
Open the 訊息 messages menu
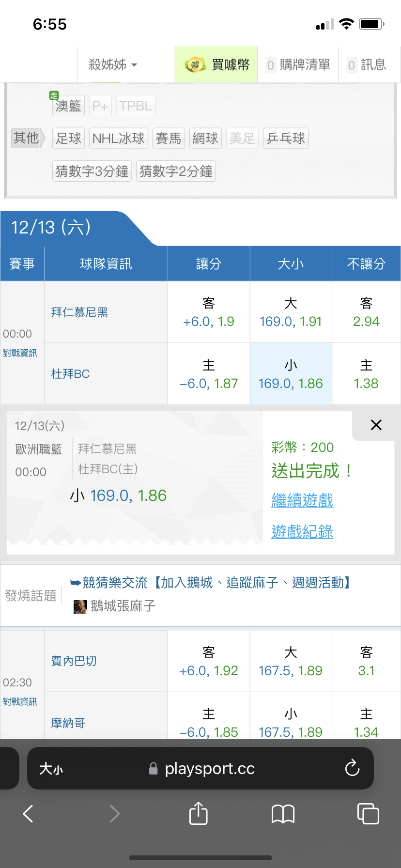click(x=367, y=64)
